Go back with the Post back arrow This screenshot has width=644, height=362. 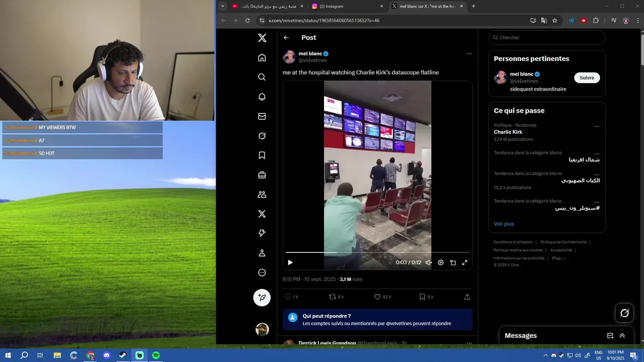tap(286, 38)
